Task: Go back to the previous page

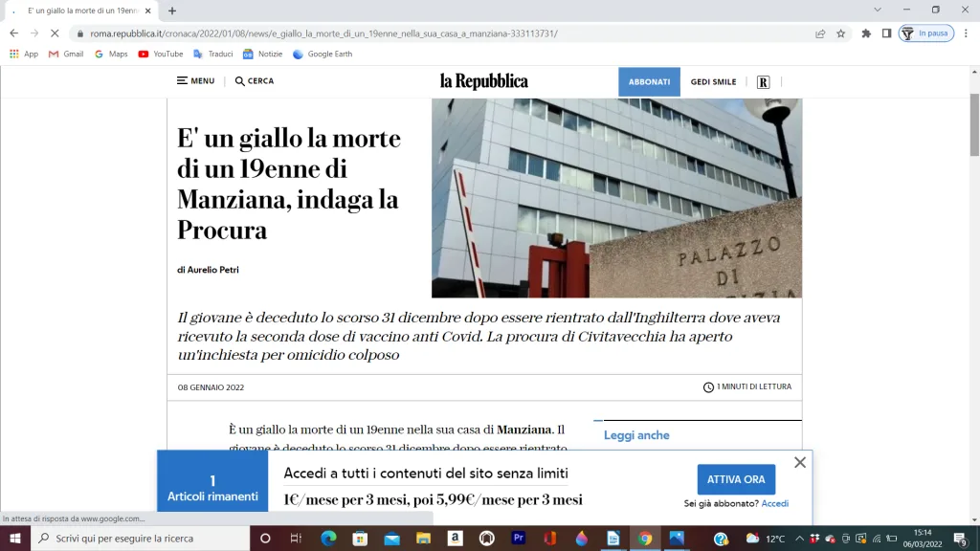Action: point(13,33)
